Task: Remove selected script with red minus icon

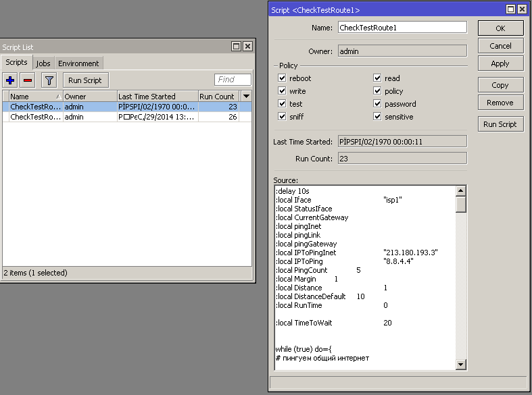Action: (28, 80)
